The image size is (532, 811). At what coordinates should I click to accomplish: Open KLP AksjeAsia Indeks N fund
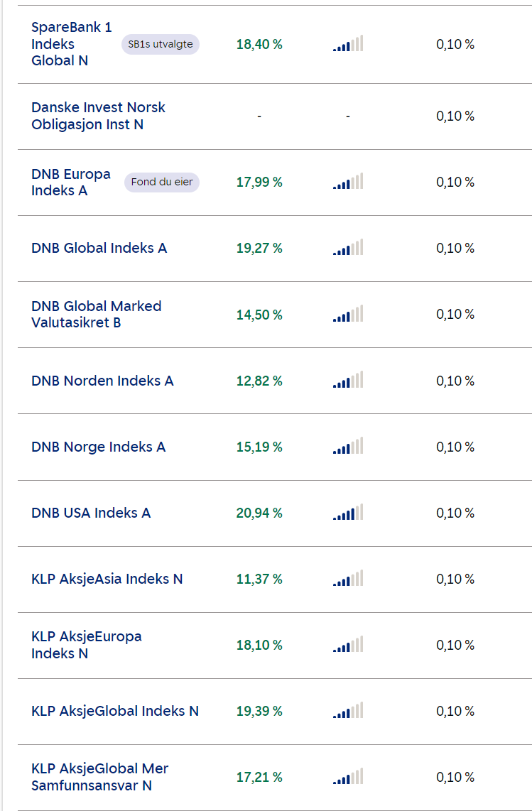[107, 579]
